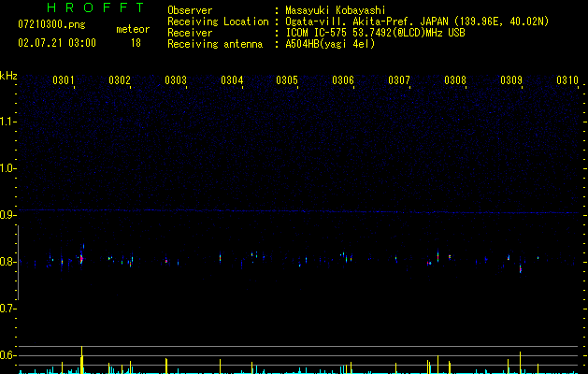Click the 0306 time marker
Screen dimensions: 588x374
point(343,80)
